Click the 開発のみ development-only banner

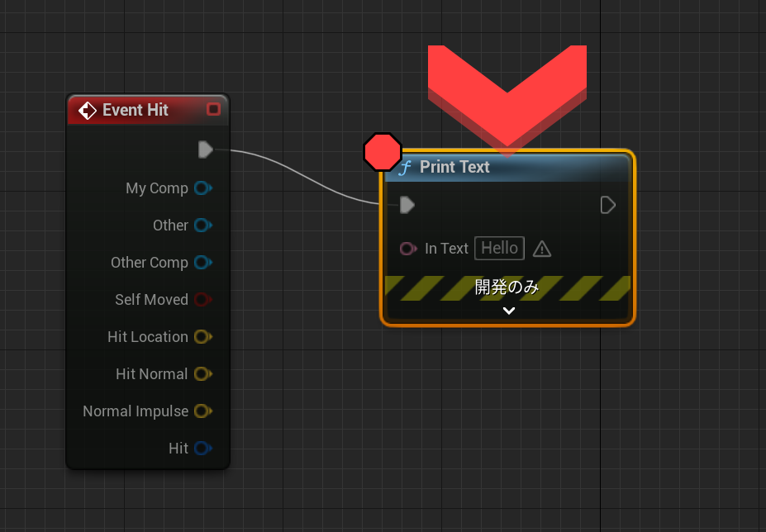(x=507, y=287)
